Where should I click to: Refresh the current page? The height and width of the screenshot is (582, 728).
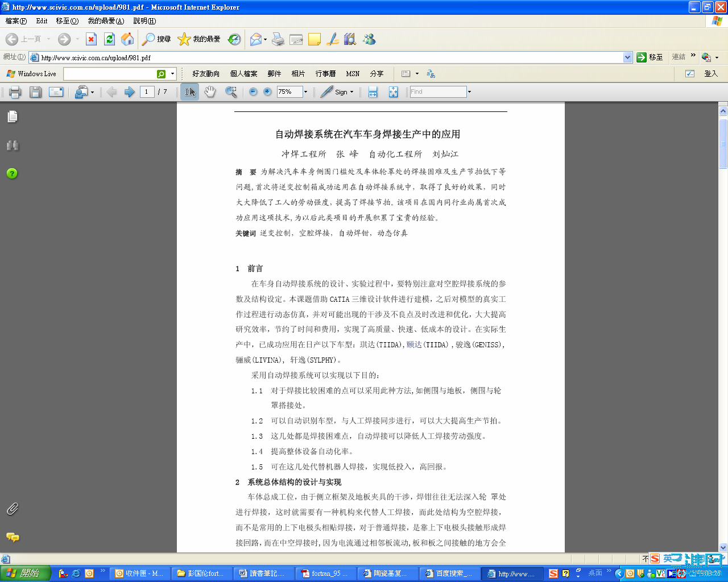point(109,39)
